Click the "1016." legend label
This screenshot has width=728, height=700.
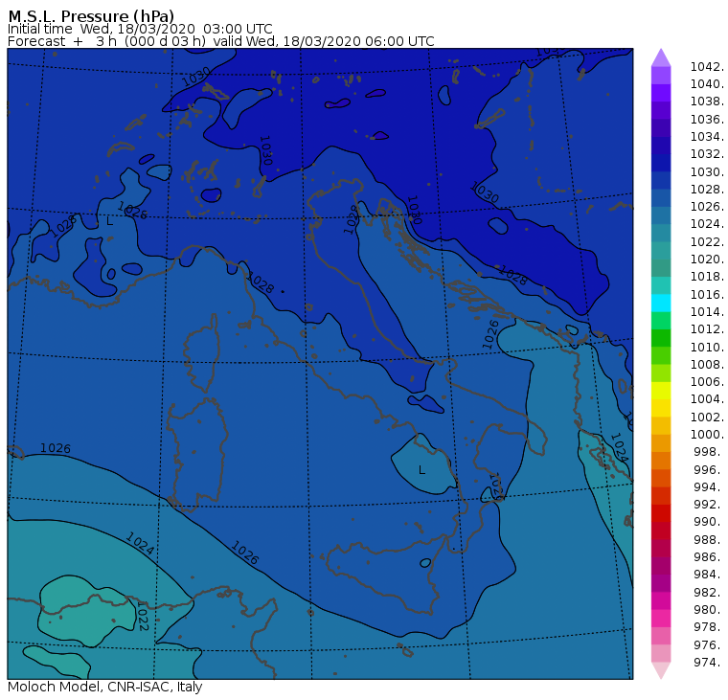(x=707, y=294)
